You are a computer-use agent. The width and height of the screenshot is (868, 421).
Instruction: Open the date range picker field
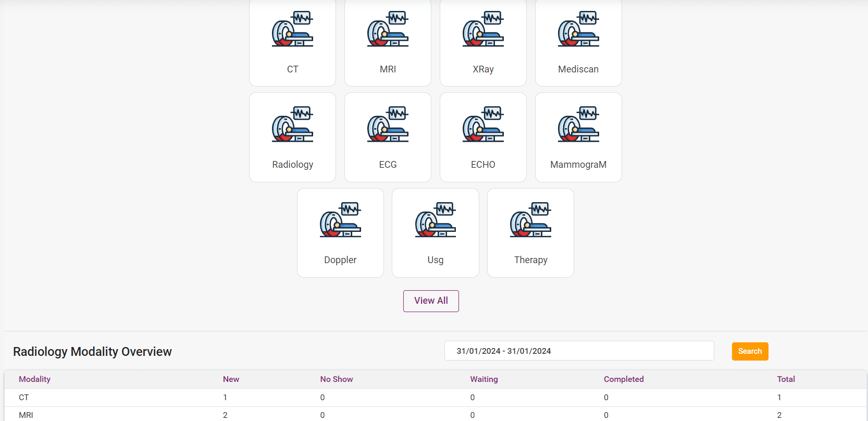pos(579,351)
